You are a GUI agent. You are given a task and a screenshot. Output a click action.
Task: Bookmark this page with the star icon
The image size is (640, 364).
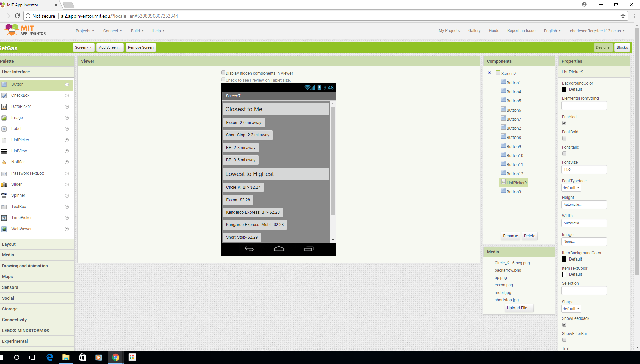pyautogui.click(x=623, y=16)
